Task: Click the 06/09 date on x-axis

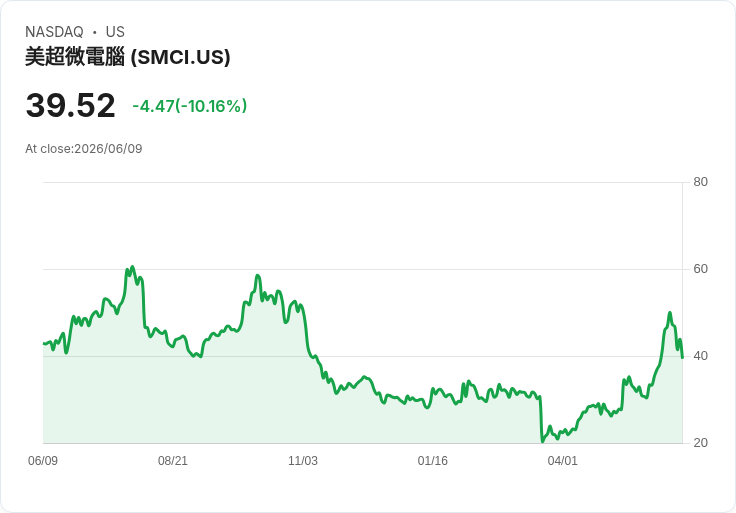Action: (43, 460)
